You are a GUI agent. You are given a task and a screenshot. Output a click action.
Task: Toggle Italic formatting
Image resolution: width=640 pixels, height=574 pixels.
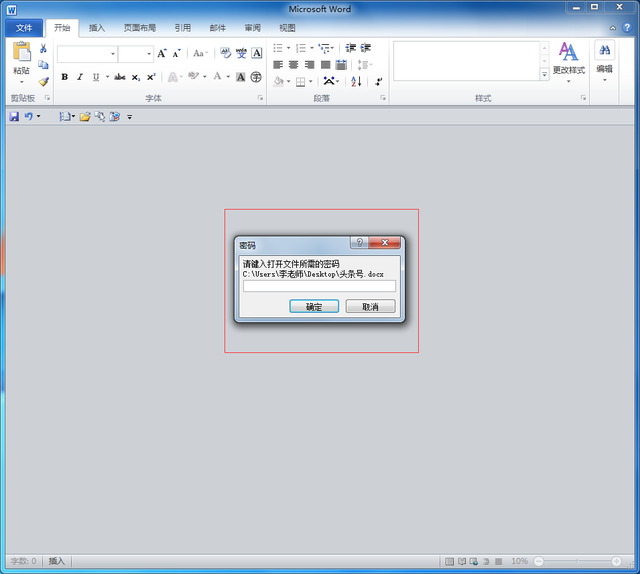[80, 77]
